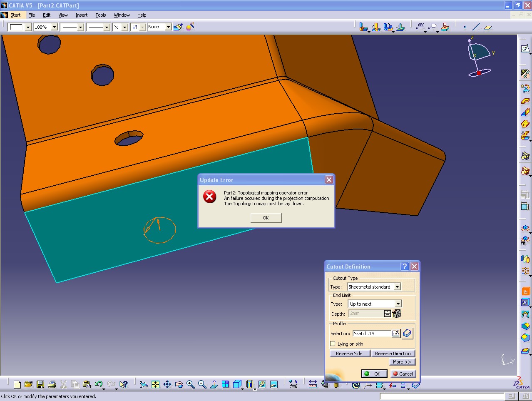Viewport: 532px width, 401px height.
Task: Click OK in the Update Error dialog
Action: click(x=266, y=218)
